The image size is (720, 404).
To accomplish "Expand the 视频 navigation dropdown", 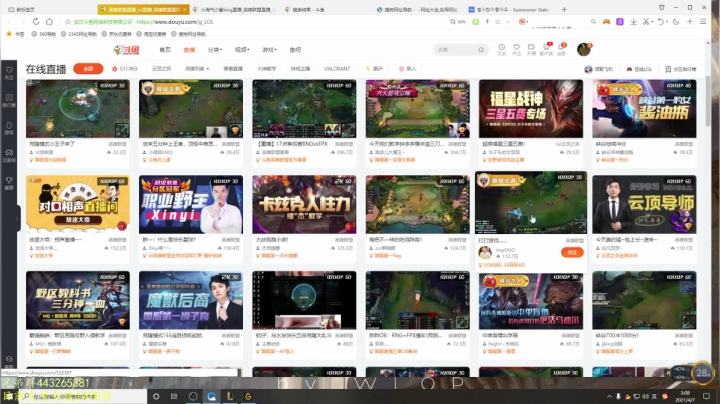I will click(242, 50).
